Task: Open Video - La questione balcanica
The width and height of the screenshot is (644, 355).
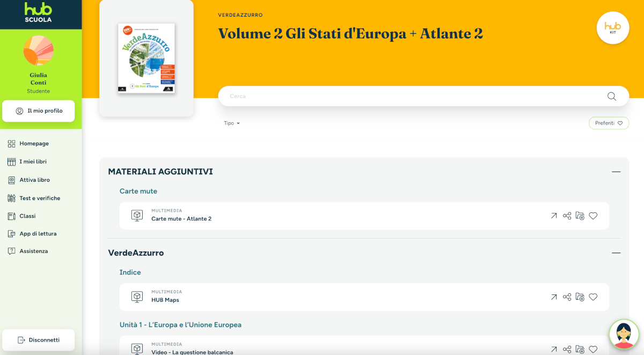Action: [x=192, y=352]
